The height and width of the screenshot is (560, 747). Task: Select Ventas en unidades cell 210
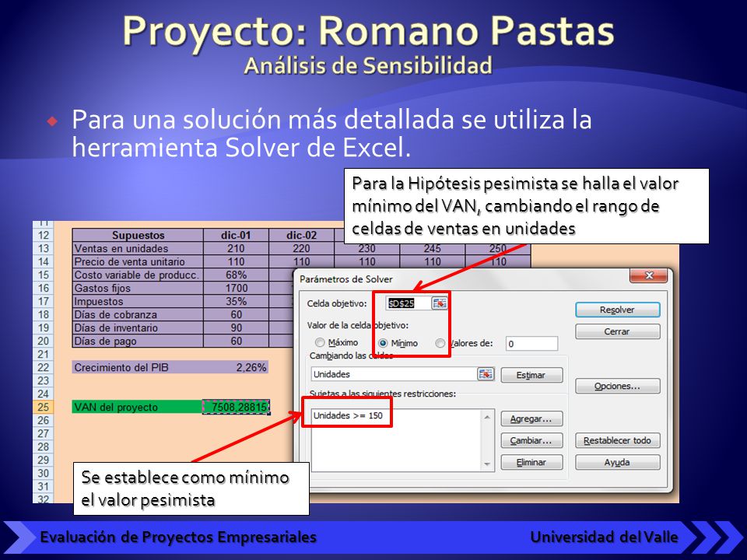tap(236, 248)
